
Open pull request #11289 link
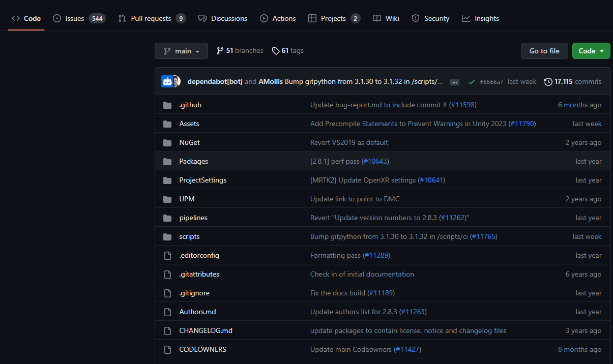(x=376, y=255)
